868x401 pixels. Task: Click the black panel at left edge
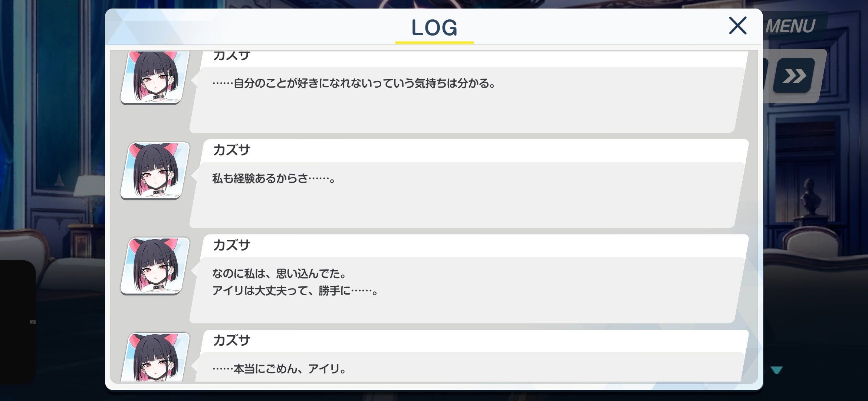(17, 322)
